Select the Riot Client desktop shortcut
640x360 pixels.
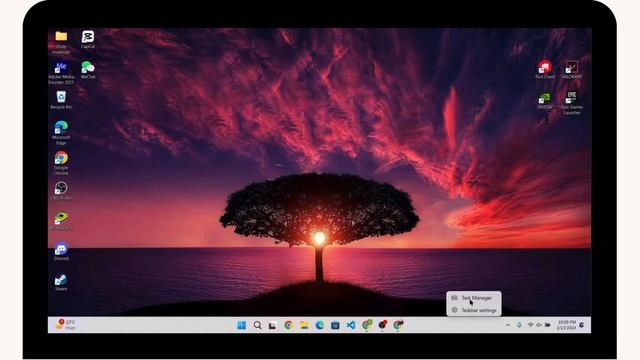(545, 70)
